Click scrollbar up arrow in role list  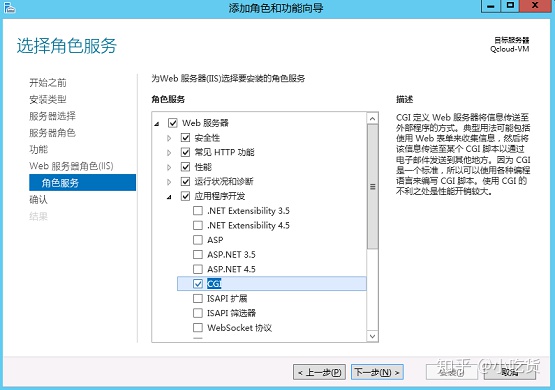372,119
